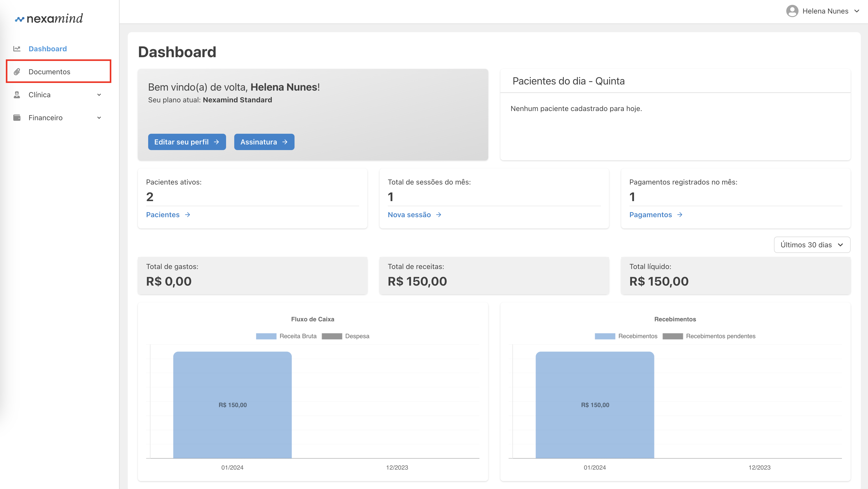Click the arrow inside Editar seu perfil button
The width and height of the screenshot is (868, 489).
pos(217,142)
